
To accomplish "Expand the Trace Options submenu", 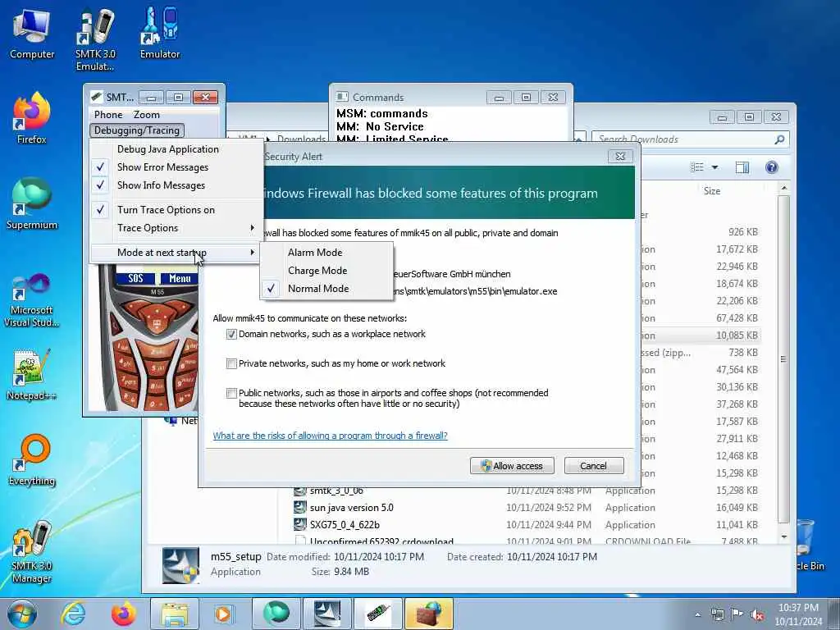I will point(176,228).
